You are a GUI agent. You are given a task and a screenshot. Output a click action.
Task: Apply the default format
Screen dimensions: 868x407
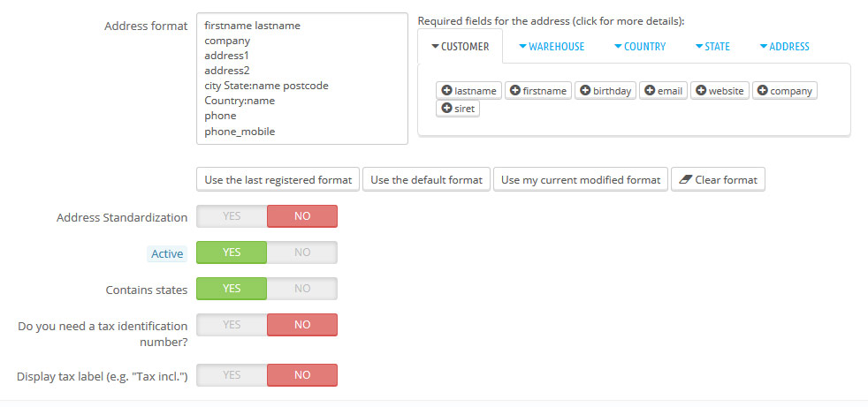(426, 180)
